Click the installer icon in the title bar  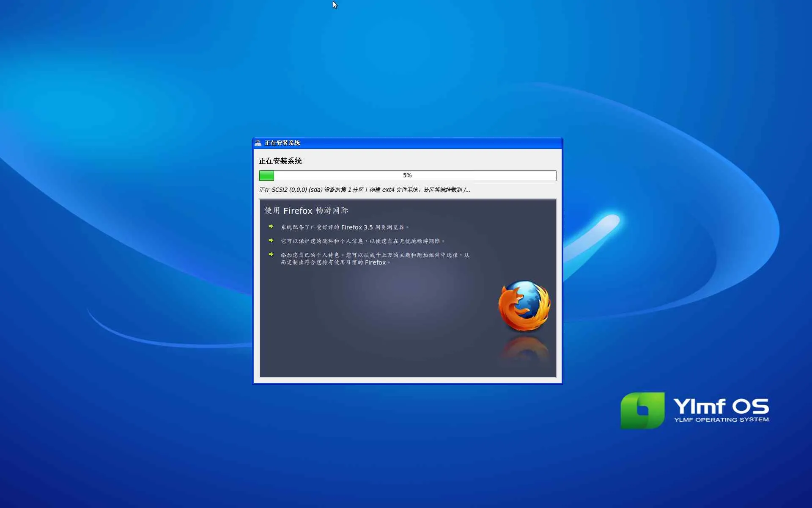pyautogui.click(x=258, y=143)
